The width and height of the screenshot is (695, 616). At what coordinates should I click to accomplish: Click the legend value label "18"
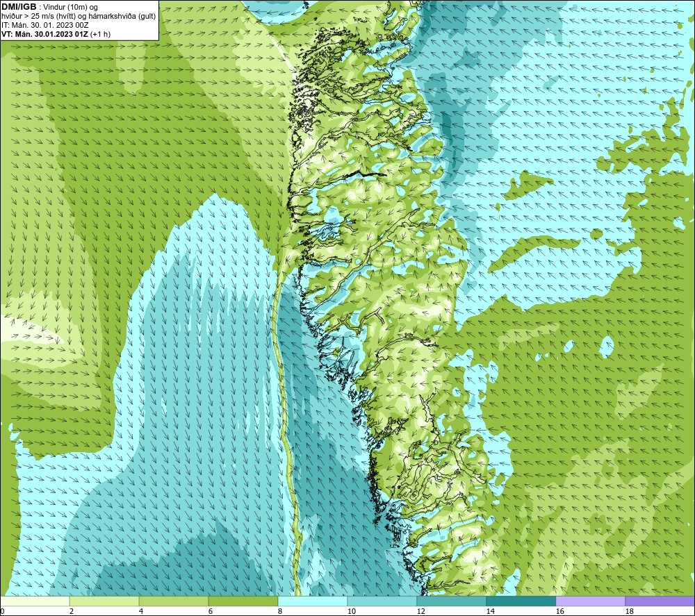(x=629, y=611)
